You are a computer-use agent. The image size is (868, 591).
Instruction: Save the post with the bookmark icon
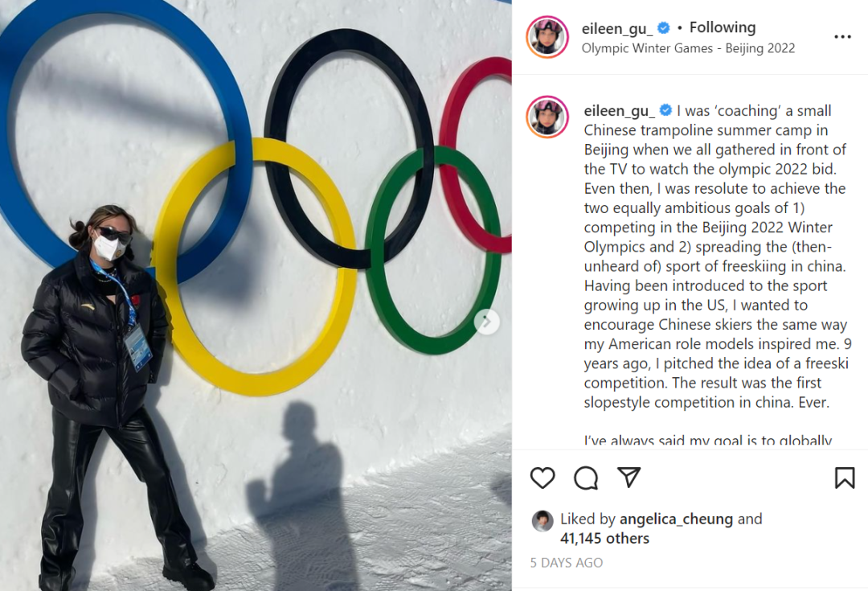point(845,478)
